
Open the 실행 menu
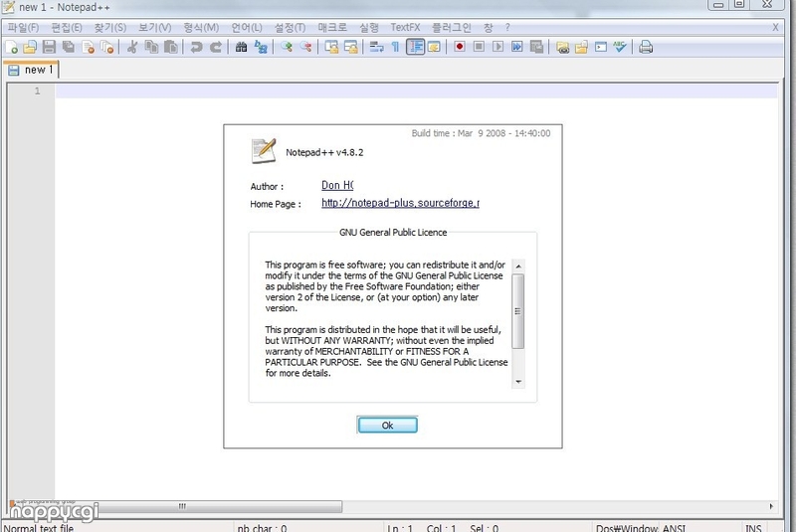(368, 28)
